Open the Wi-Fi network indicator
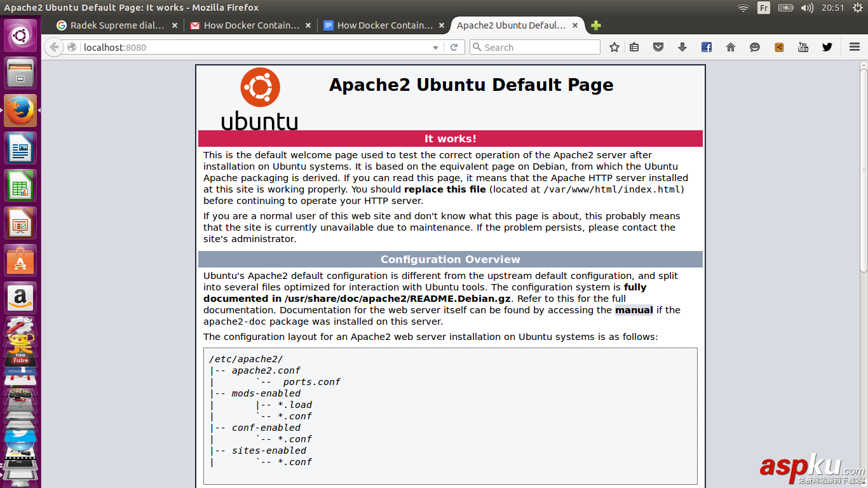The width and height of the screenshot is (868, 488). click(743, 8)
